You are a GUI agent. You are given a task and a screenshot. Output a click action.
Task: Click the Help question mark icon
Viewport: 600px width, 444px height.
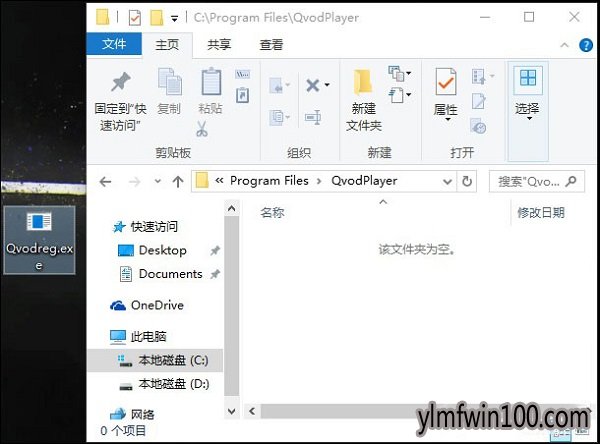(586, 46)
